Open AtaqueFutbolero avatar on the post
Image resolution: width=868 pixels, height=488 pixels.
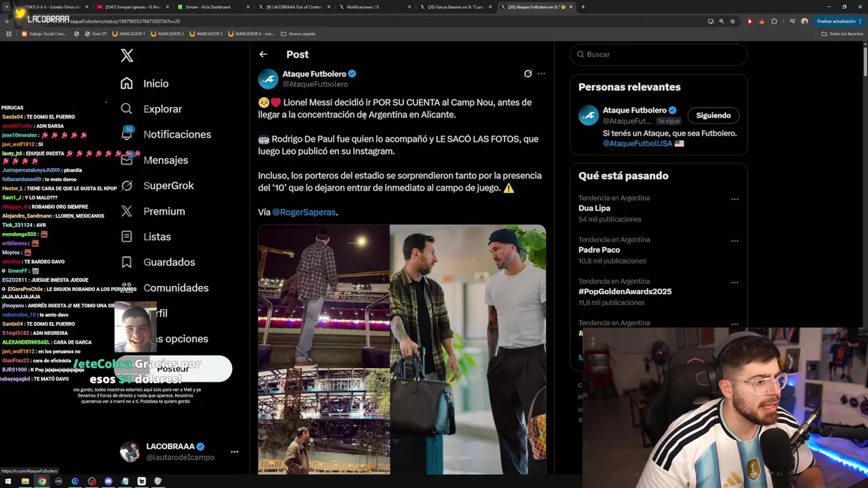coord(269,79)
